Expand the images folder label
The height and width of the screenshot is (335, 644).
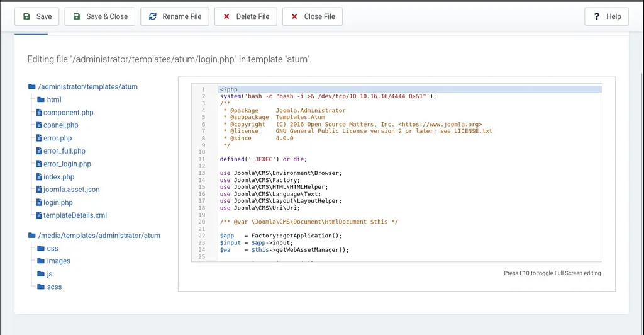pyautogui.click(x=58, y=261)
